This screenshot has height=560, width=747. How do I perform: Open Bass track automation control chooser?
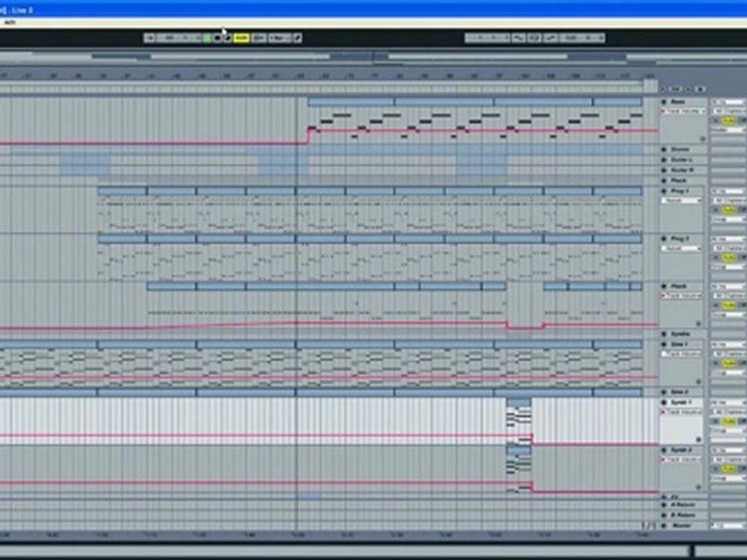(x=682, y=111)
